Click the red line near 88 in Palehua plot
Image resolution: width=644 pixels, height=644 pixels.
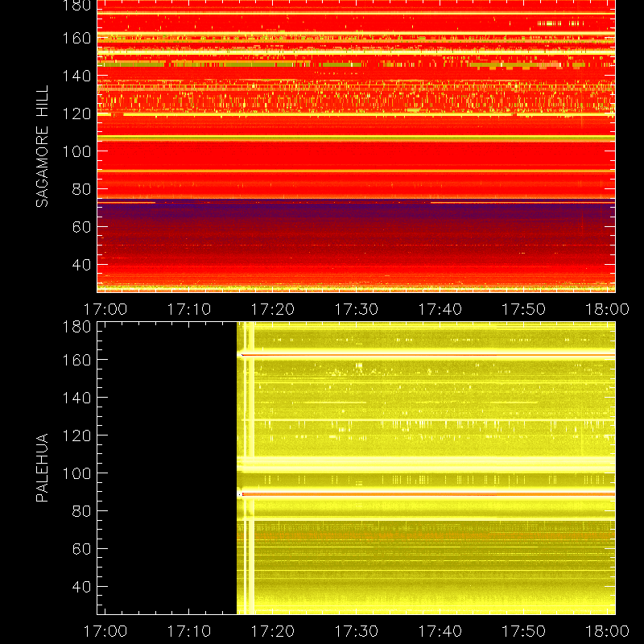[x=428, y=494]
